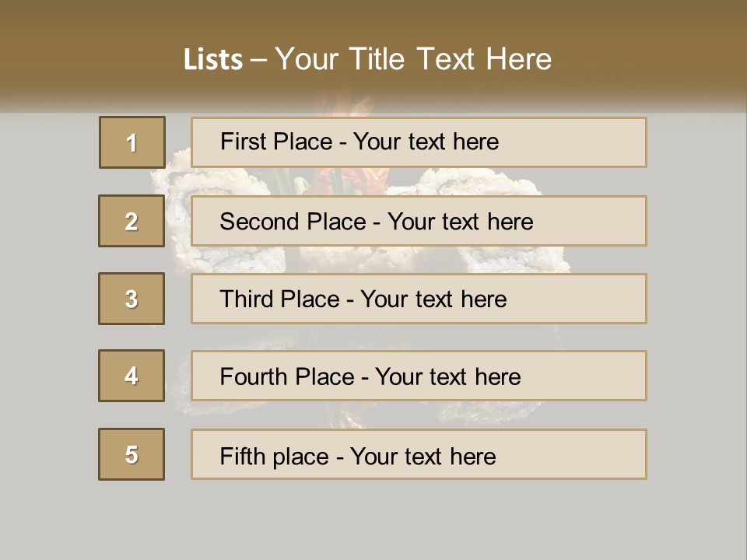747x560 pixels.
Task: Click the bold word "Lists" in the title
Action: pyautogui.click(x=213, y=60)
